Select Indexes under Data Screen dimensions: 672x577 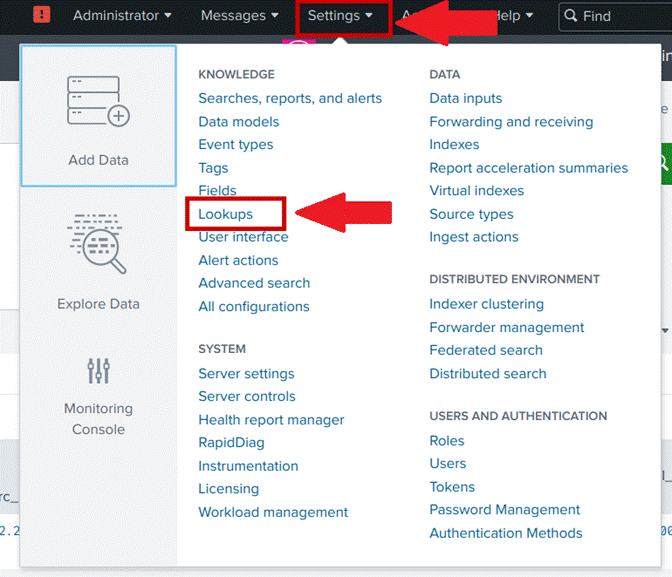[454, 144]
